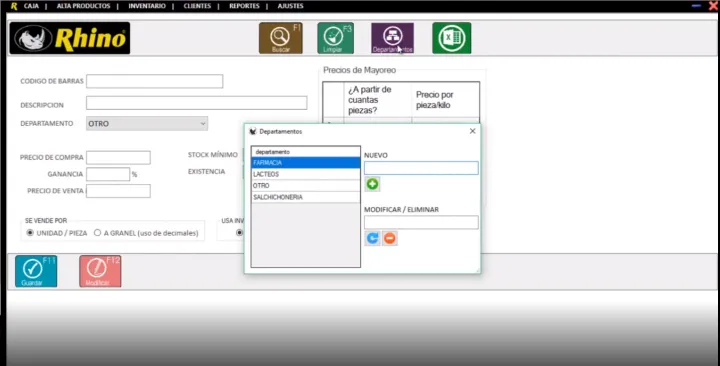The width and height of the screenshot is (720, 366).
Task: Click the Guardar save icon
Action: (x=36, y=271)
